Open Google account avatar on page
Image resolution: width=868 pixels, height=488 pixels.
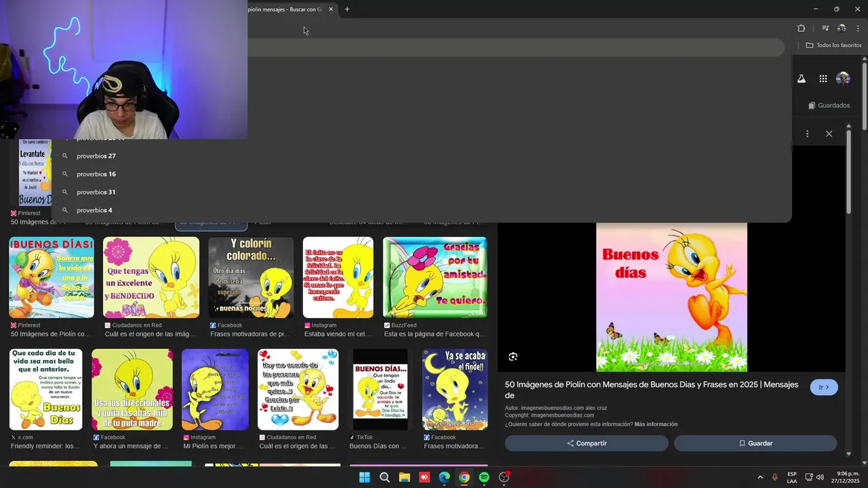[843, 79]
